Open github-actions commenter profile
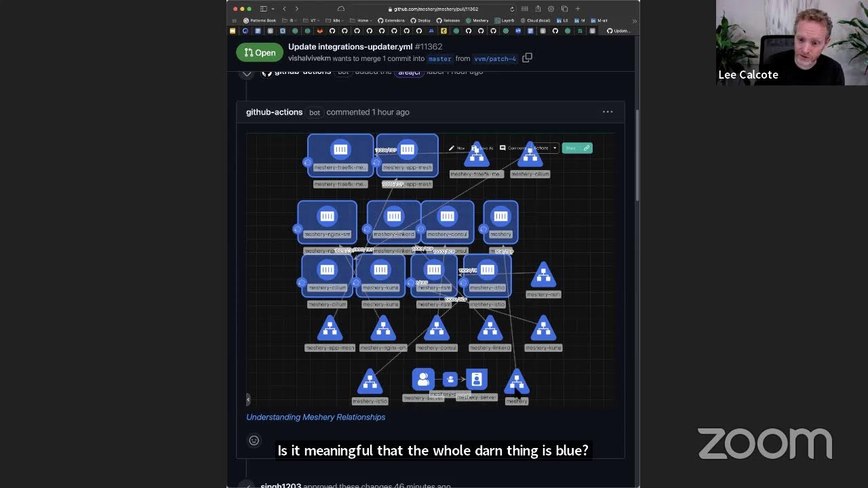This screenshot has height=488, width=868. (274, 112)
